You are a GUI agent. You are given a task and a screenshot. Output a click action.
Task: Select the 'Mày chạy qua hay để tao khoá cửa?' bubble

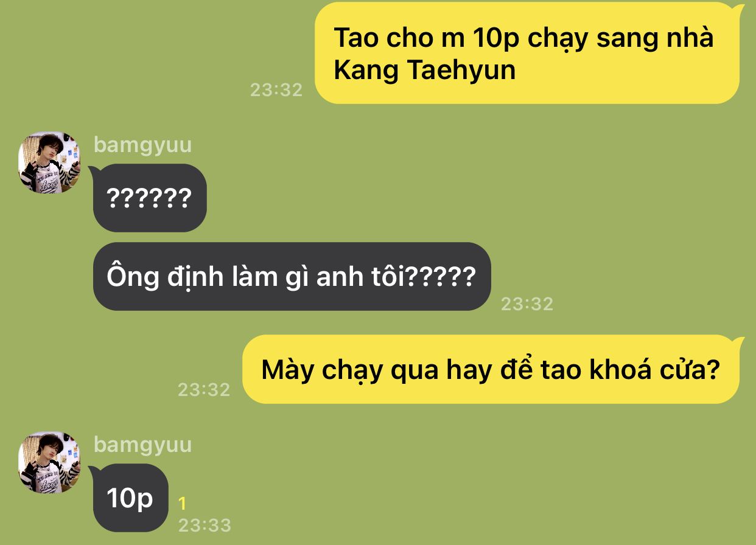pos(491,369)
